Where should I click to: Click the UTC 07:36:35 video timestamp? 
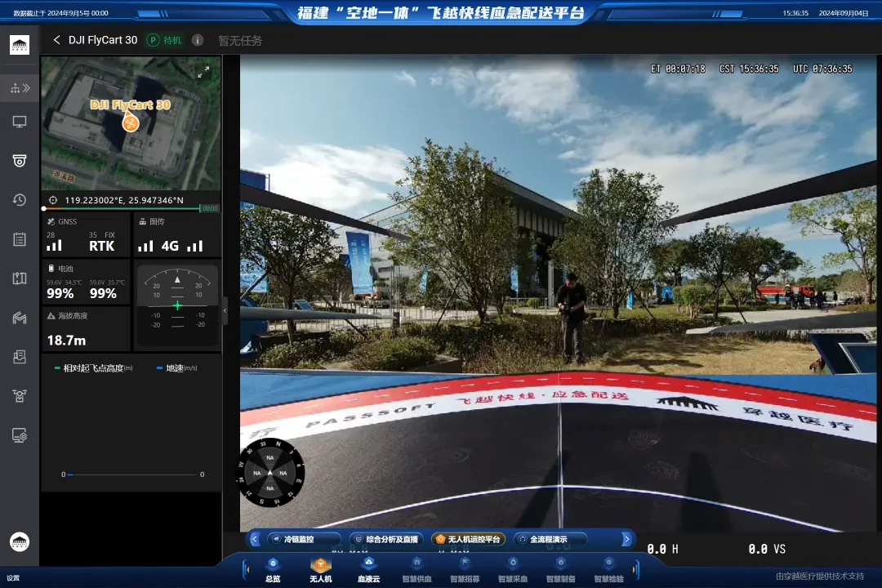[822, 69]
